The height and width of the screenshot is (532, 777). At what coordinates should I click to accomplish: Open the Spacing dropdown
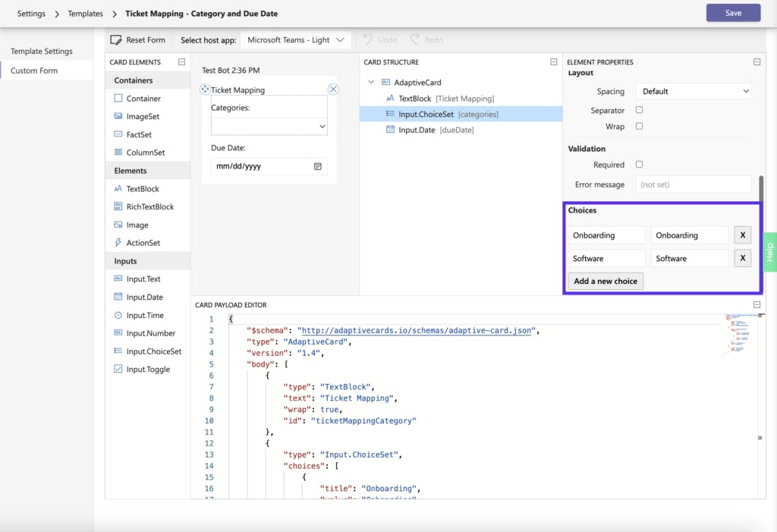coord(693,91)
